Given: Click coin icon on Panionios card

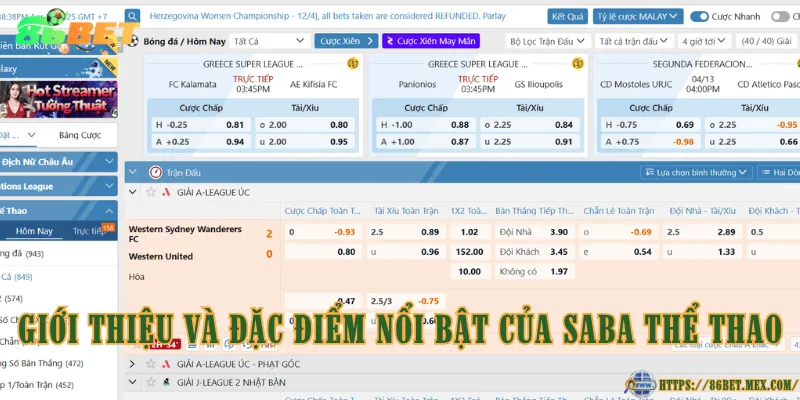Looking at the screenshot, I should (578, 64).
